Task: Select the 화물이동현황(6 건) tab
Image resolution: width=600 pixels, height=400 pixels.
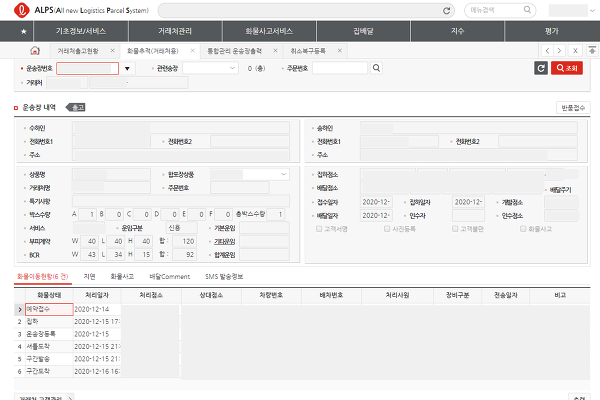Action: point(42,277)
